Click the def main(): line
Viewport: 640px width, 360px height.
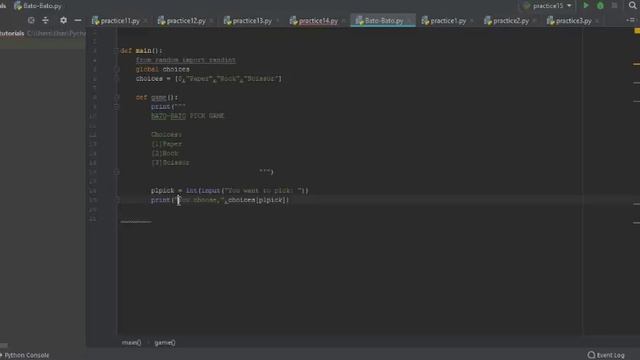[x=142, y=51]
